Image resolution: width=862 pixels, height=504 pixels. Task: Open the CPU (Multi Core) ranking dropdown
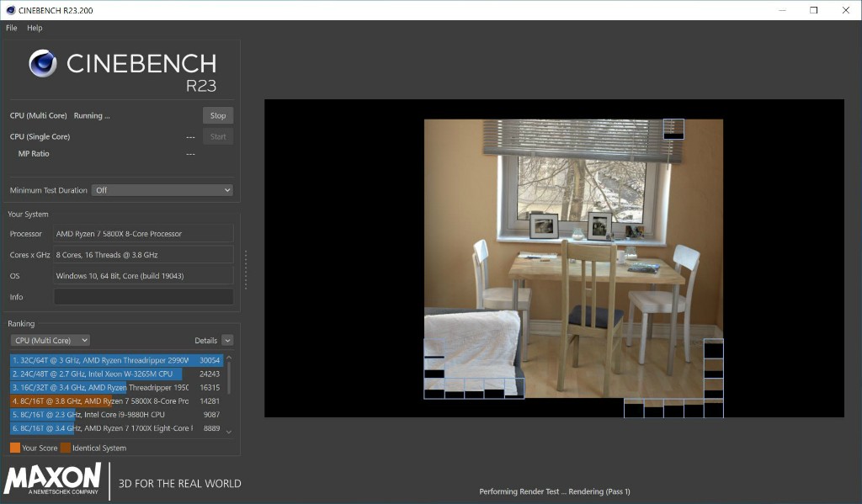[50, 340]
